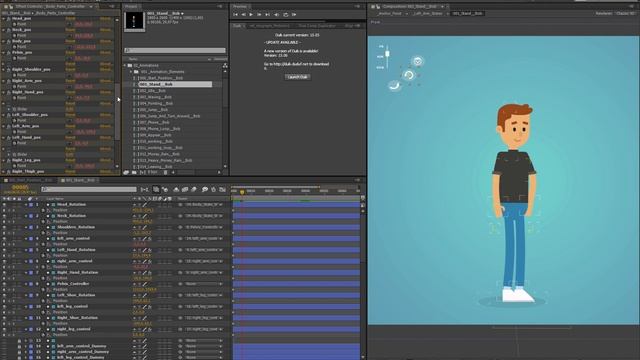Click RAM preview button in Preview panel
Viewport: 640px width, 360px height.
click(294, 14)
